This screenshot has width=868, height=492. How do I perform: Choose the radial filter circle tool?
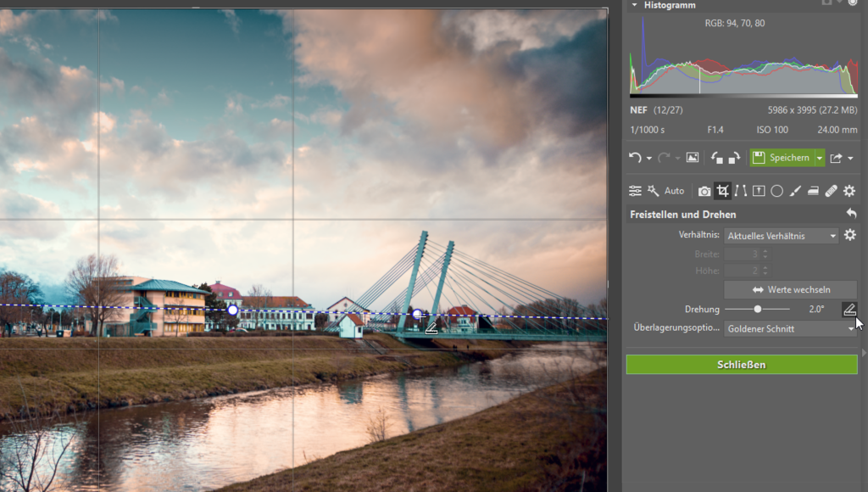(776, 191)
